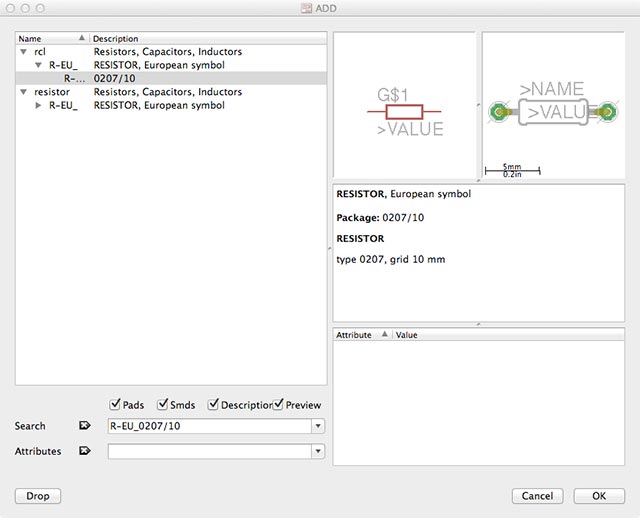The height and width of the screenshot is (518, 640).
Task: Click the resistor schematic symbol preview
Action: (404, 113)
